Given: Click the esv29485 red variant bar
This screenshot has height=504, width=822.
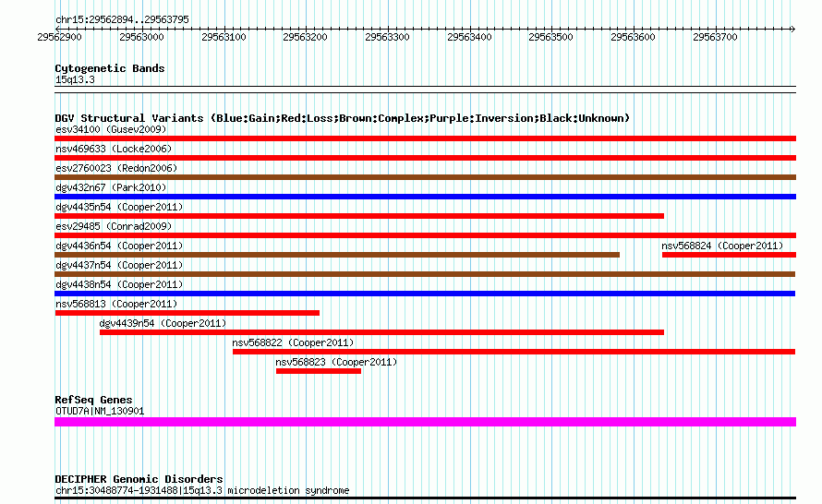Looking at the screenshot, I should (425, 235).
